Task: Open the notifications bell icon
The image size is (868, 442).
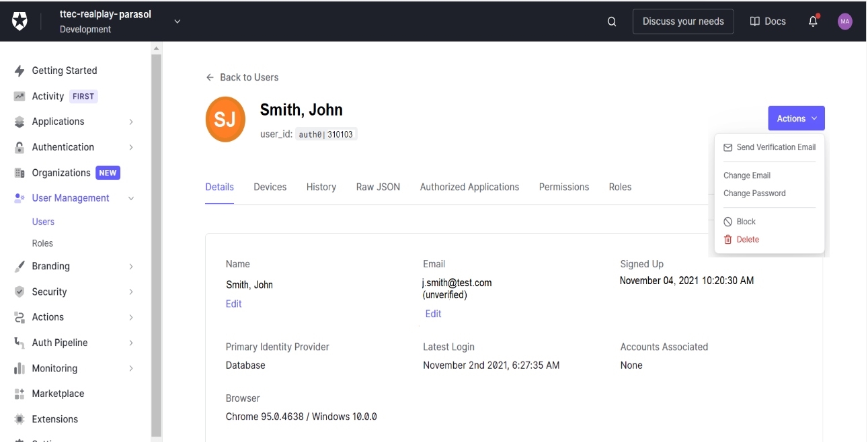Action: pos(813,21)
